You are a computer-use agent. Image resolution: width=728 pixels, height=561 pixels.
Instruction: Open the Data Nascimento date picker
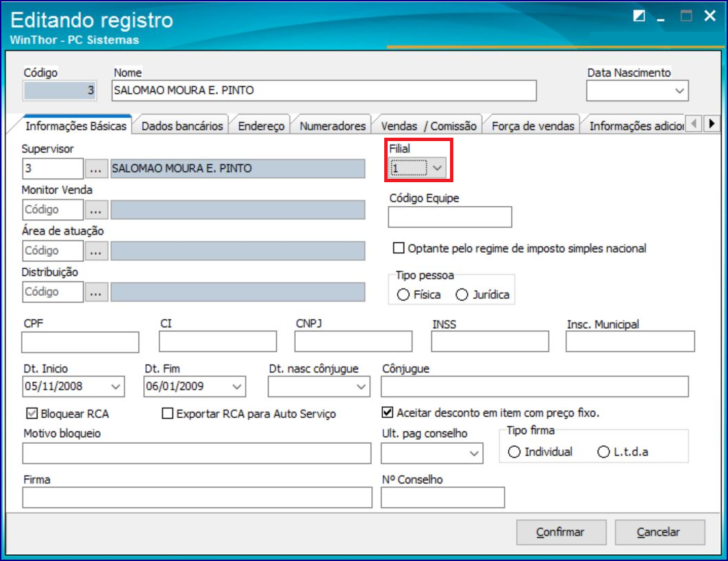point(679,91)
